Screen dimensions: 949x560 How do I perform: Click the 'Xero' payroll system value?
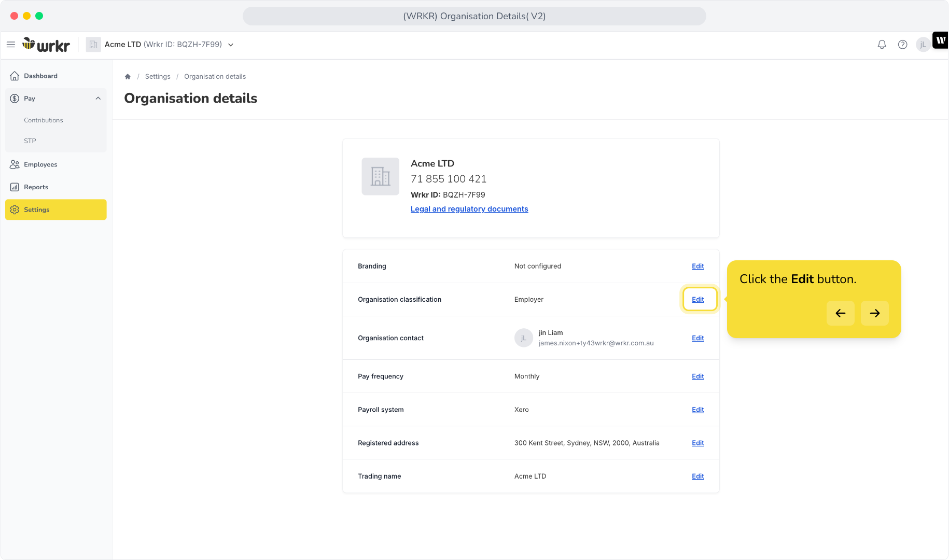(522, 410)
